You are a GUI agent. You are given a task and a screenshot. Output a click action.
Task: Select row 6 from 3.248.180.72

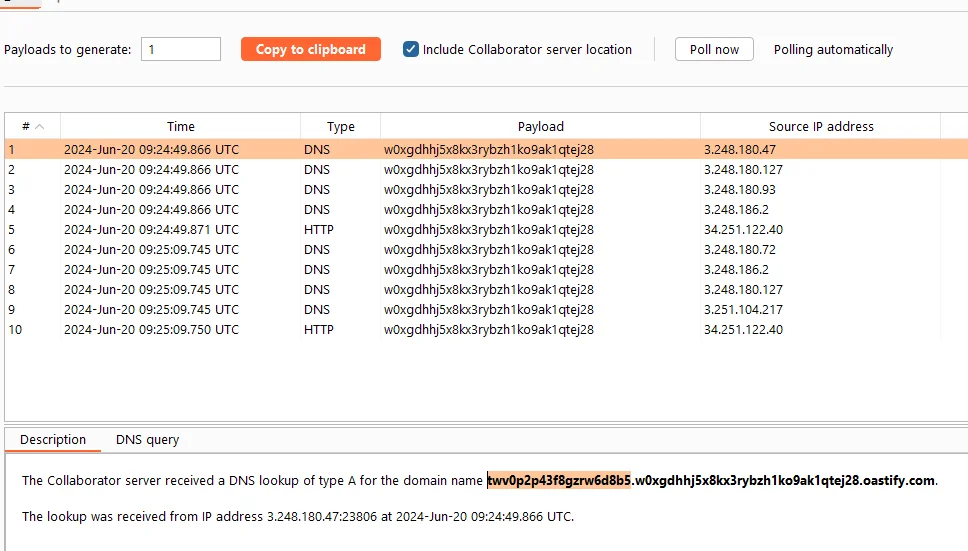click(473, 249)
